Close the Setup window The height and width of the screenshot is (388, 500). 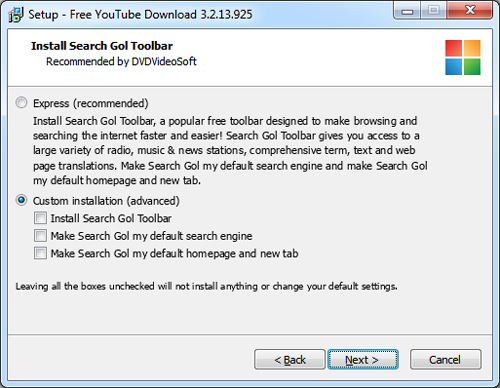click(470, 11)
